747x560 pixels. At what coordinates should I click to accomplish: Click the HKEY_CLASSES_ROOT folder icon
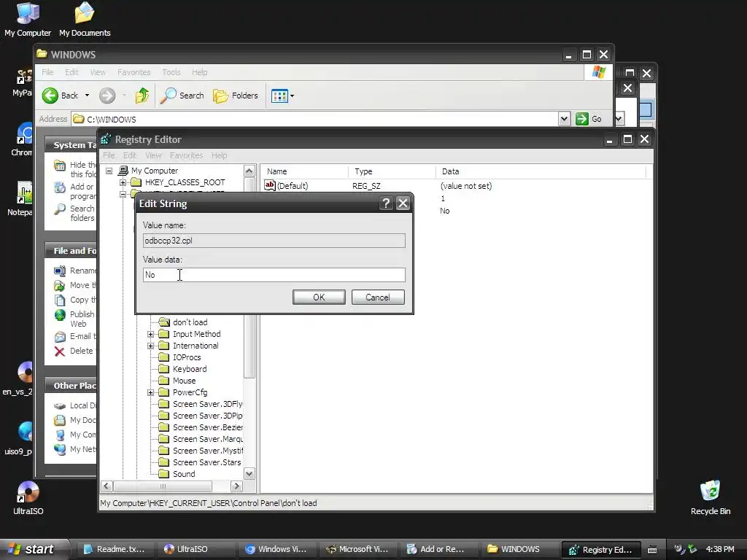point(136,182)
